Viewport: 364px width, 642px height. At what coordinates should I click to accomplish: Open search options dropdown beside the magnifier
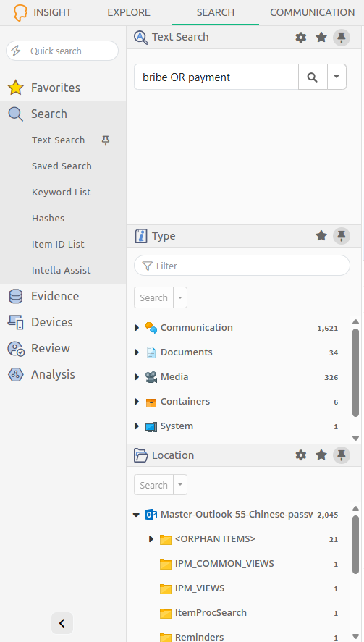(x=337, y=77)
